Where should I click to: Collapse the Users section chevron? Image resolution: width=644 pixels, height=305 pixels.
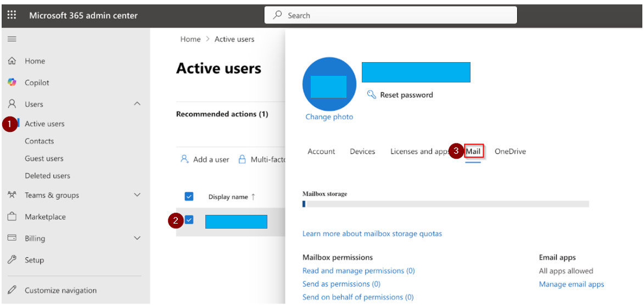click(x=137, y=104)
